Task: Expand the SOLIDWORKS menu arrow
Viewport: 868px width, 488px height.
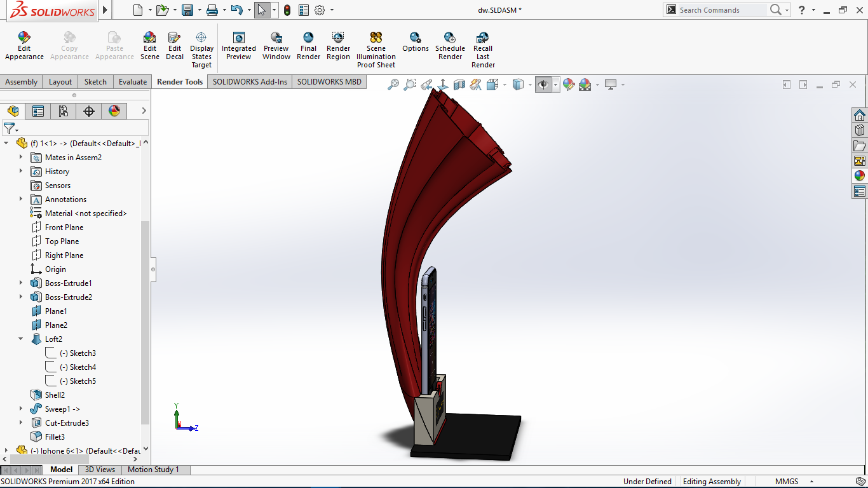Action: 105,10
